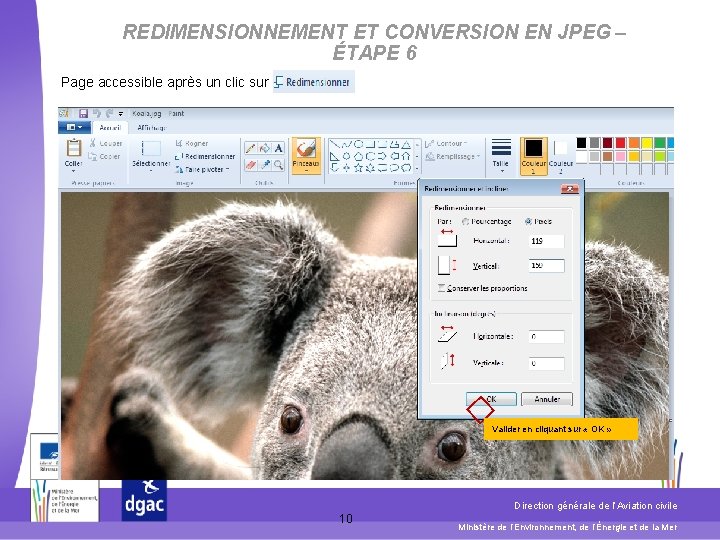Select the Fill with color bucket tool
The image size is (720, 540).
pos(264,148)
